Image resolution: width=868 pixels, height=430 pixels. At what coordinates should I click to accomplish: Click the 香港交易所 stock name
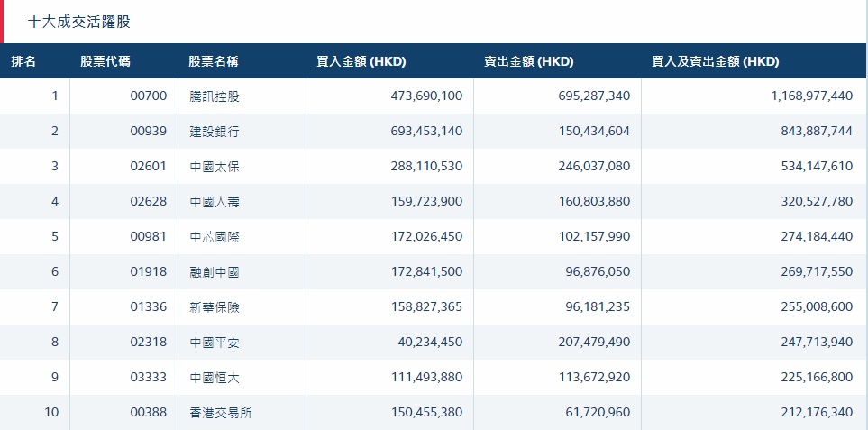coord(221,413)
